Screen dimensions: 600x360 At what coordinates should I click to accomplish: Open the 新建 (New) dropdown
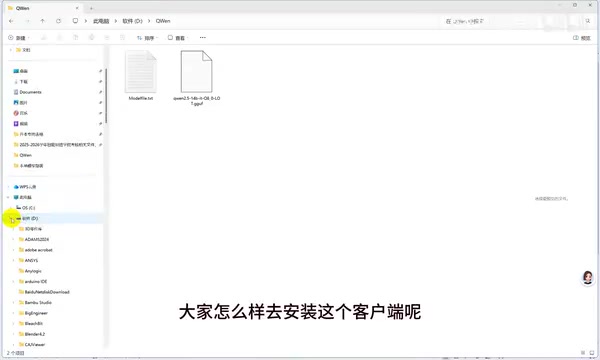[18, 37]
